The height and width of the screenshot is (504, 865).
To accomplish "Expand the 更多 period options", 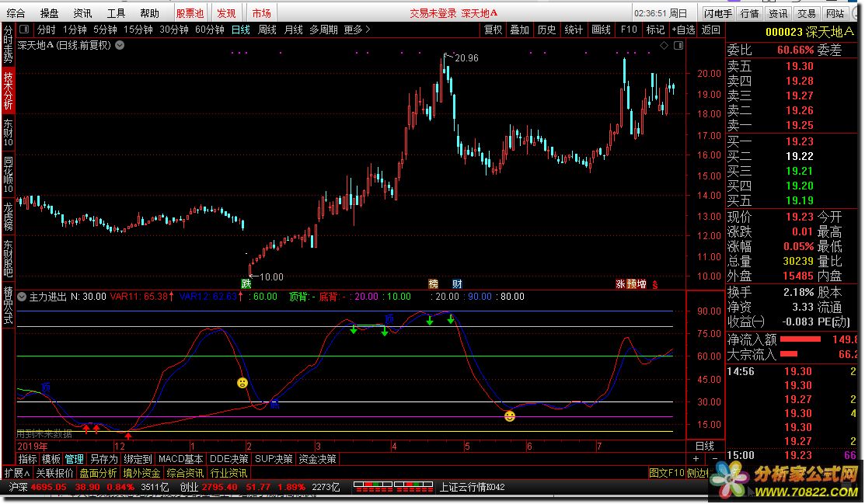I will 357,30.
